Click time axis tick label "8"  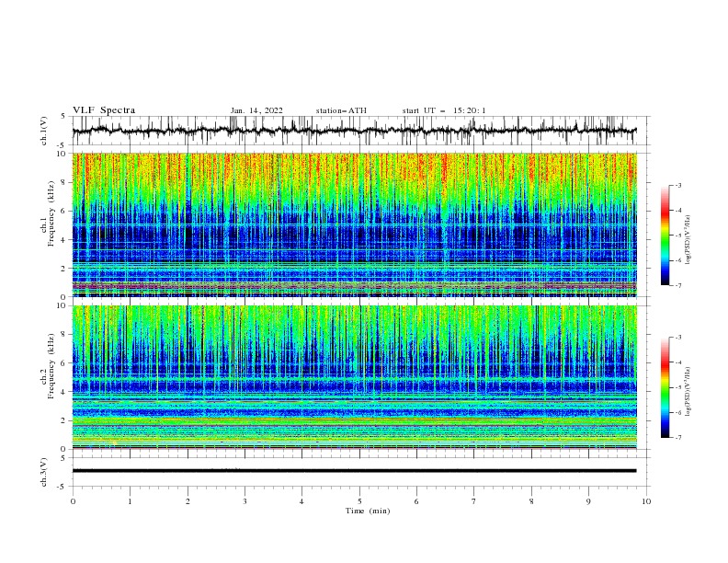click(531, 501)
